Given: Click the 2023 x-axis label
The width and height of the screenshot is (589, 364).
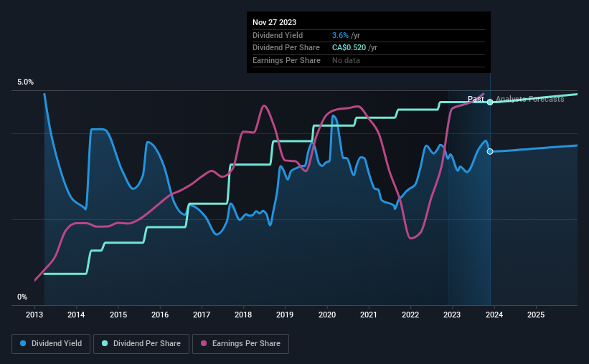Looking at the screenshot, I should coord(452,315).
